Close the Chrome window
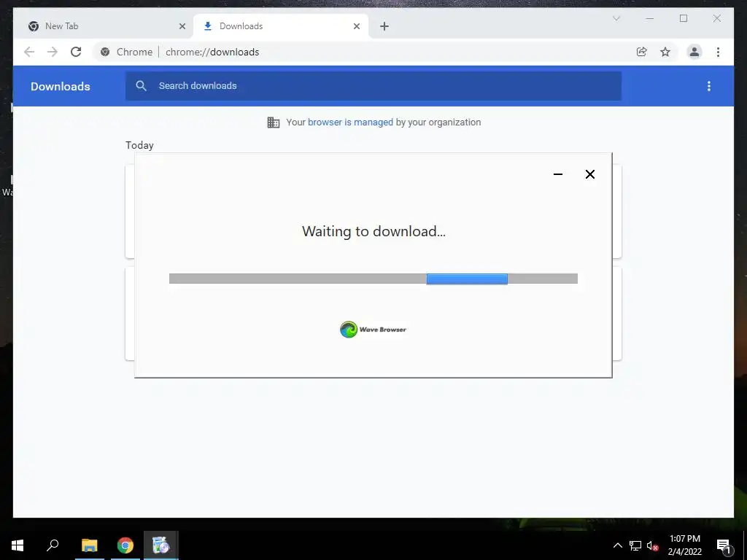 [x=717, y=18]
